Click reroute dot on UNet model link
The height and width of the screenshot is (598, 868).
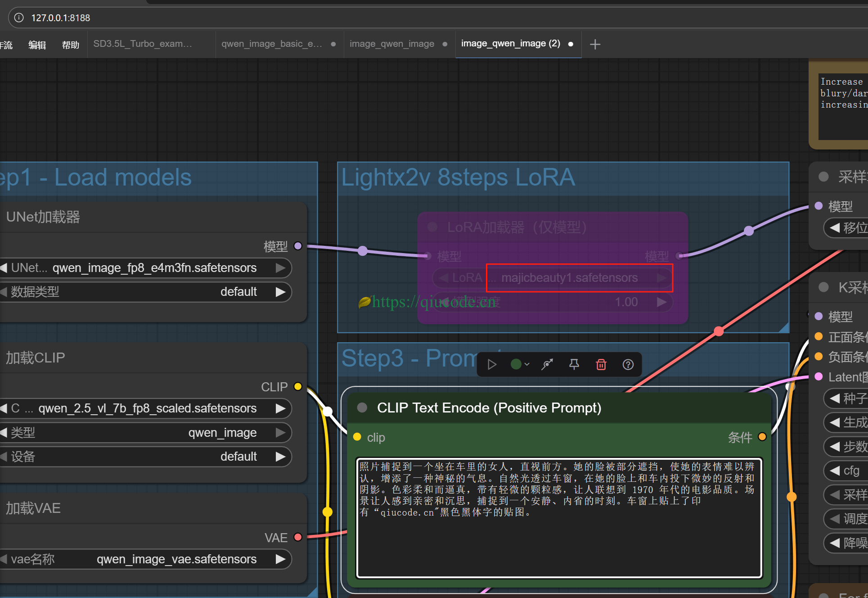click(363, 251)
